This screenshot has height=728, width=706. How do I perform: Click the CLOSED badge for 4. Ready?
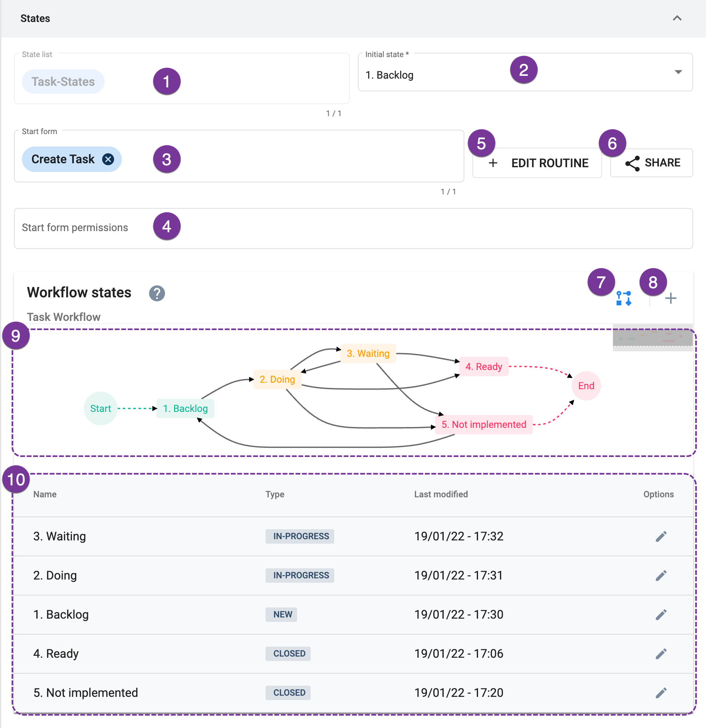coord(288,654)
